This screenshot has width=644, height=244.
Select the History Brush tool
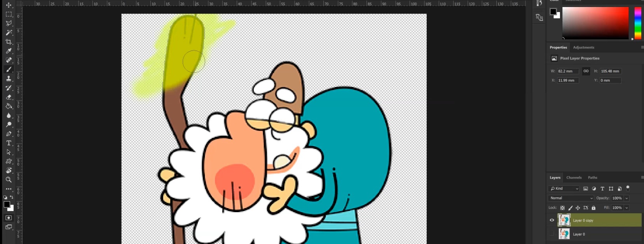pos(9,88)
